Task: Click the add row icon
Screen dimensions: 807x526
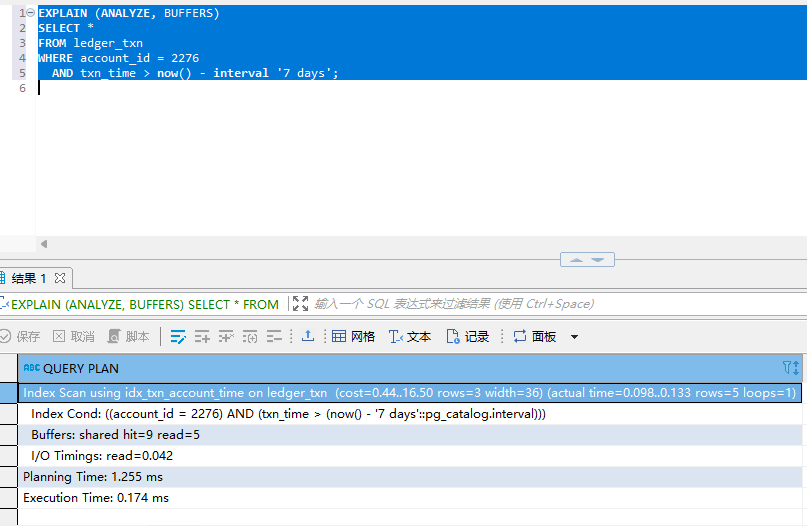Action: [202, 337]
